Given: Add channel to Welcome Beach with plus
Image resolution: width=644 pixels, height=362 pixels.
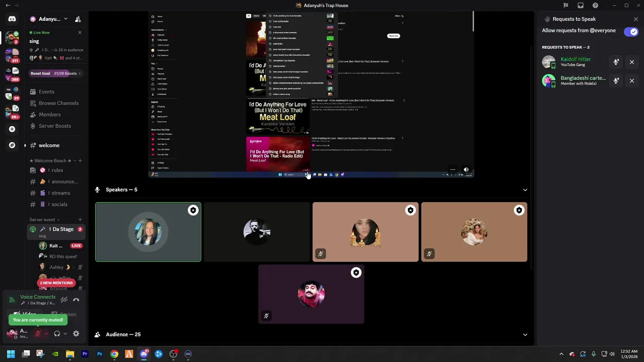Looking at the screenshot, I should [80, 161].
